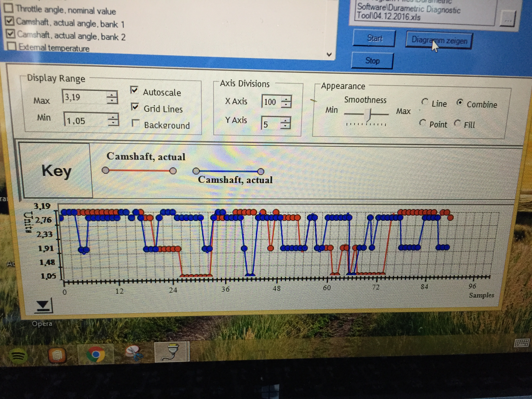Viewport: 532px width, 399px height.
Task: Open Spotify from the taskbar
Action: pos(18,356)
